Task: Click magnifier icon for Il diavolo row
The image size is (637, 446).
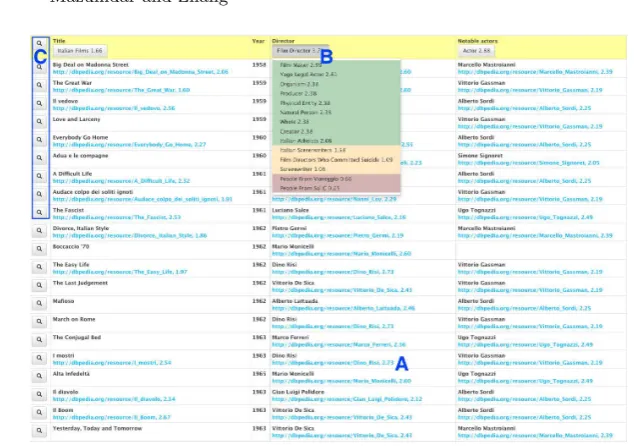Action: tap(39, 394)
